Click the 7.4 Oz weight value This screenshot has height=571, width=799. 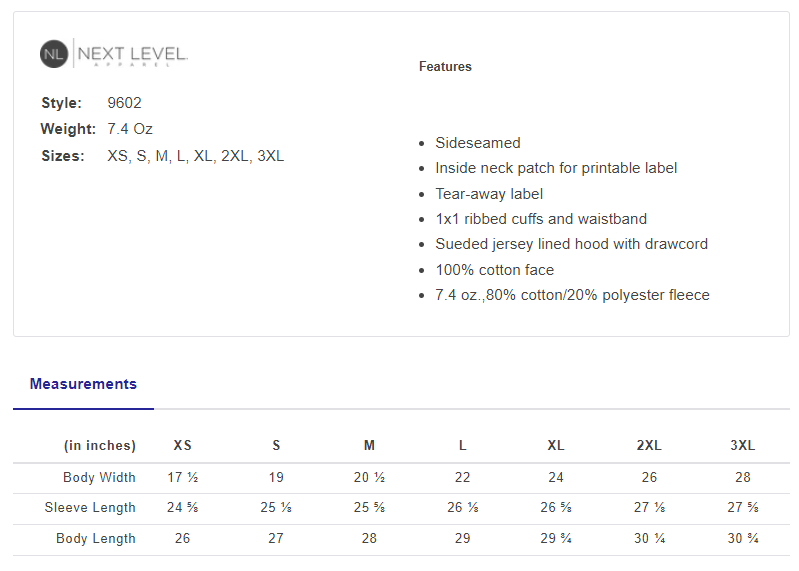130,129
